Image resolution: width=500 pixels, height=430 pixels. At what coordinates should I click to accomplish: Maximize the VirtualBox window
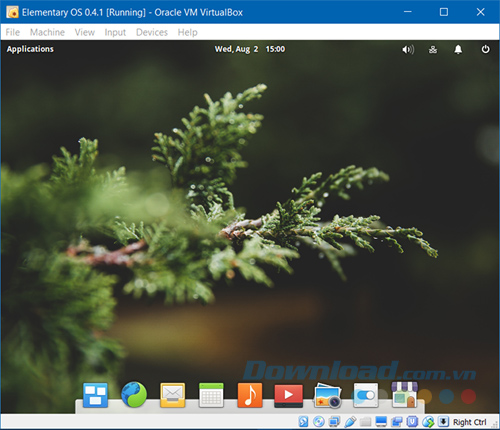pos(444,12)
